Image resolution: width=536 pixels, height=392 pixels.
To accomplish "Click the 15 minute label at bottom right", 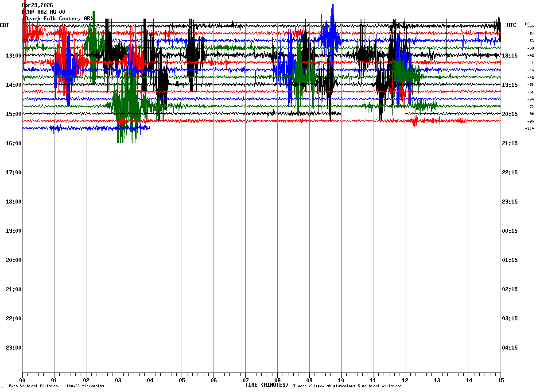I will click(x=500, y=380).
